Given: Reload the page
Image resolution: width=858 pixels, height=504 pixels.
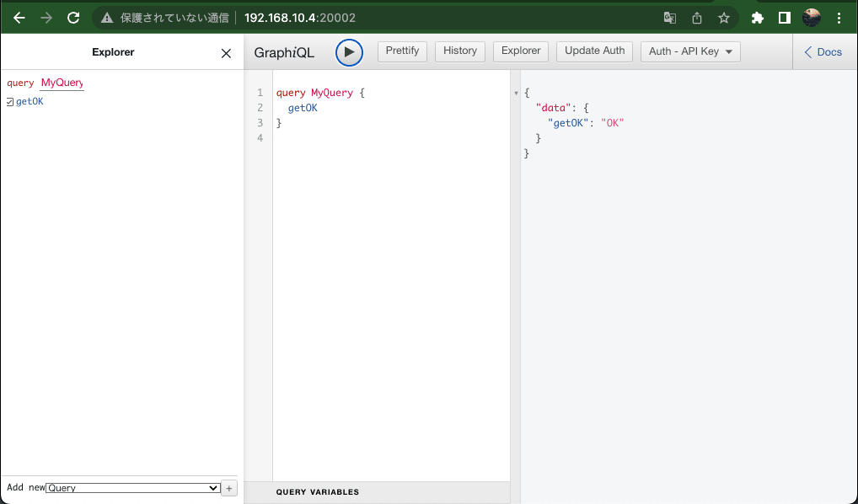Looking at the screenshot, I should [x=73, y=18].
